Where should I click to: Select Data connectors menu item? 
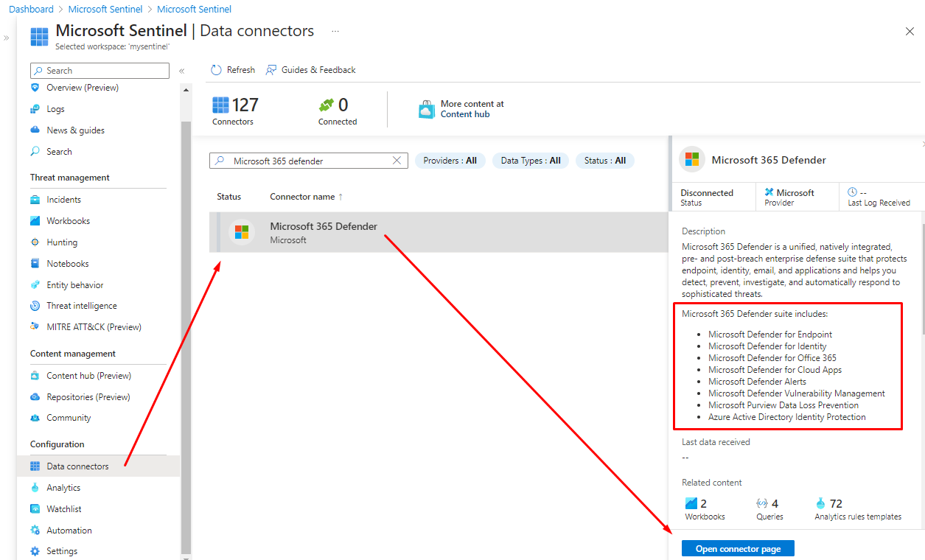[x=77, y=466]
